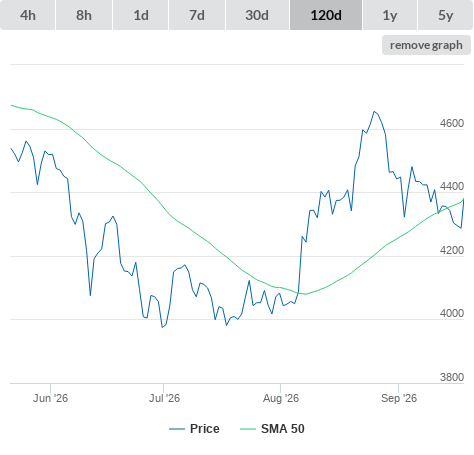The height and width of the screenshot is (455, 474).
Task: Click the green SMA 50 legend swatch
Action: point(248,429)
